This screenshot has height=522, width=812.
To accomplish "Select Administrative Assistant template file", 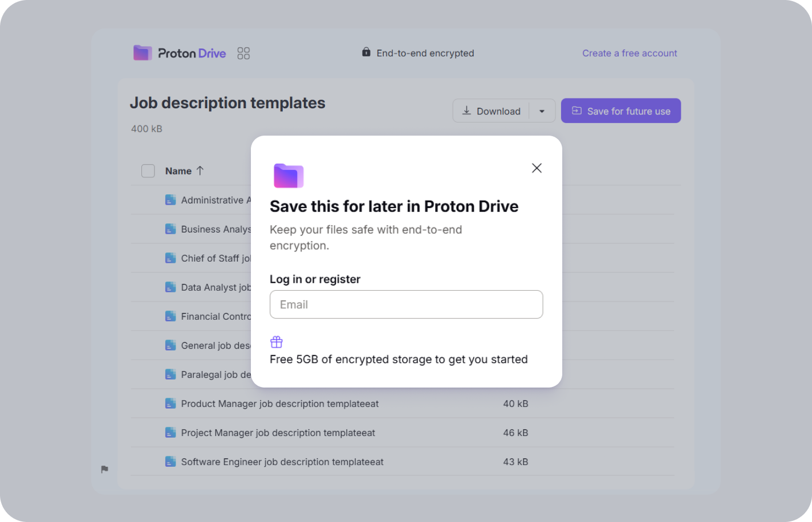I will 216,200.
